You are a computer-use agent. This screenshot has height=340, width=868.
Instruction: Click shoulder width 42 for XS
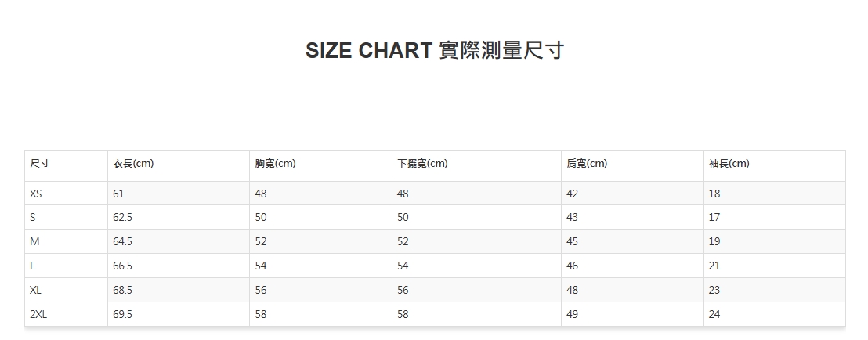coord(573,194)
